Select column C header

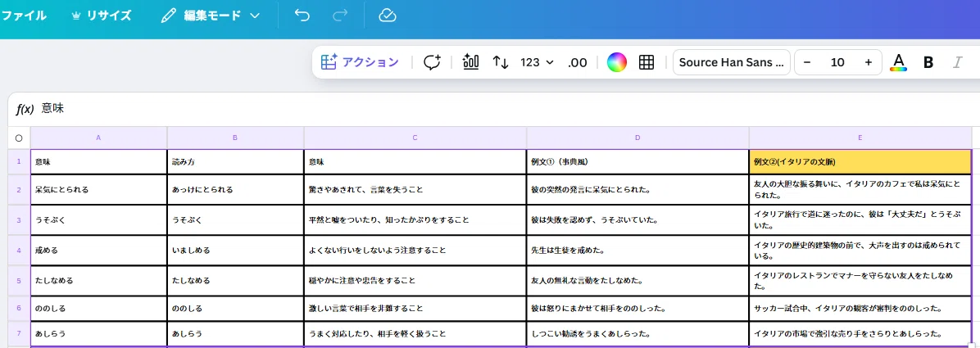click(415, 138)
